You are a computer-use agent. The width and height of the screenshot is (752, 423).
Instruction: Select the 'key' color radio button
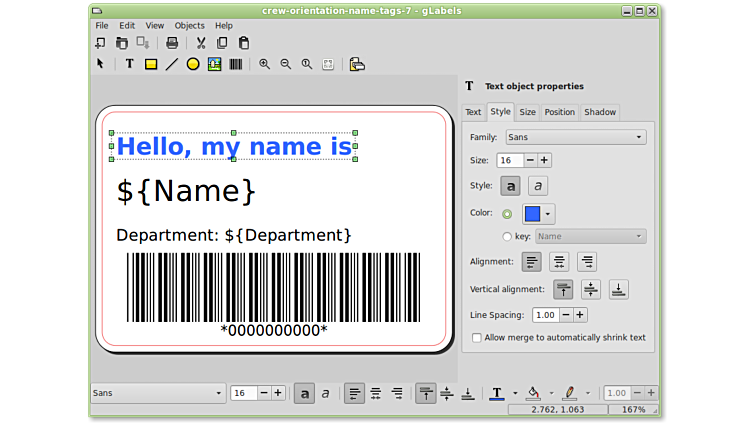[507, 237]
